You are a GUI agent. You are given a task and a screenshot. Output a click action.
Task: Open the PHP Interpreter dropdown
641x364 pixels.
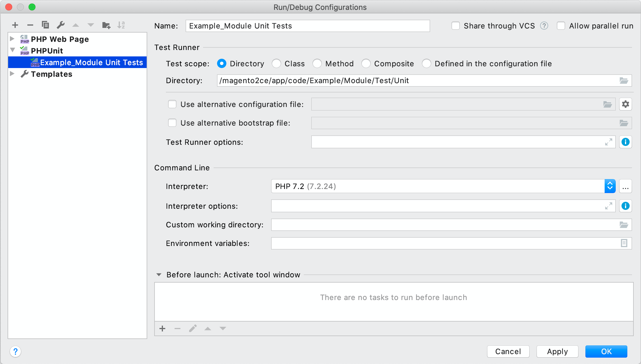pyautogui.click(x=610, y=186)
